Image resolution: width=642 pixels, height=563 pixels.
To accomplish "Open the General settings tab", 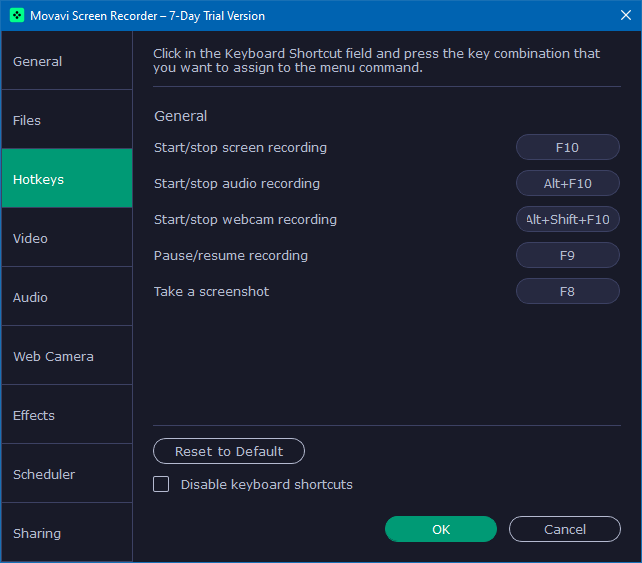I will click(67, 61).
